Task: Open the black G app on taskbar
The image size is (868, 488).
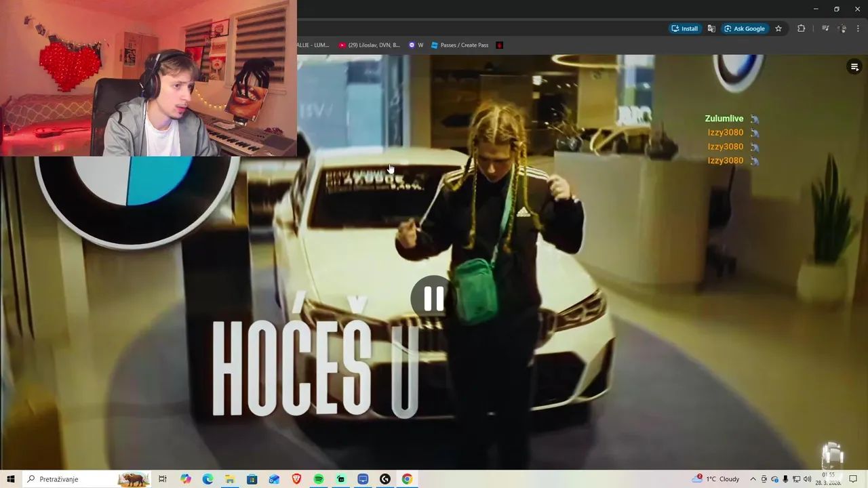Action: 385,479
